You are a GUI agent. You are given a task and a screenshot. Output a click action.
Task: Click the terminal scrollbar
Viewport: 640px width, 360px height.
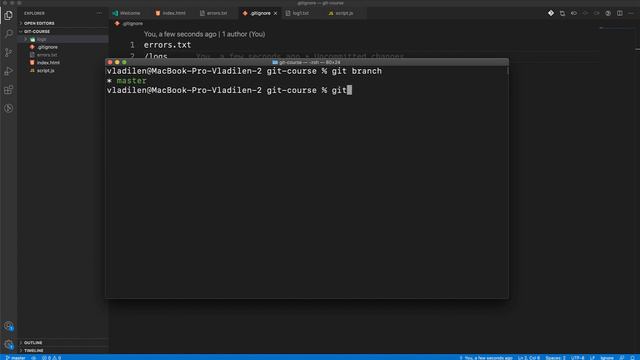507,71
